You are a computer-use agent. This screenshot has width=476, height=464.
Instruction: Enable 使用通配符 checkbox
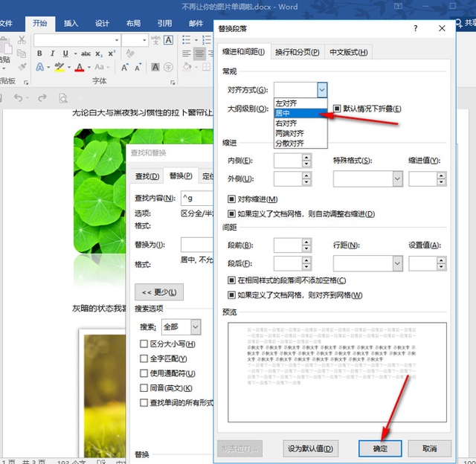pos(144,373)
